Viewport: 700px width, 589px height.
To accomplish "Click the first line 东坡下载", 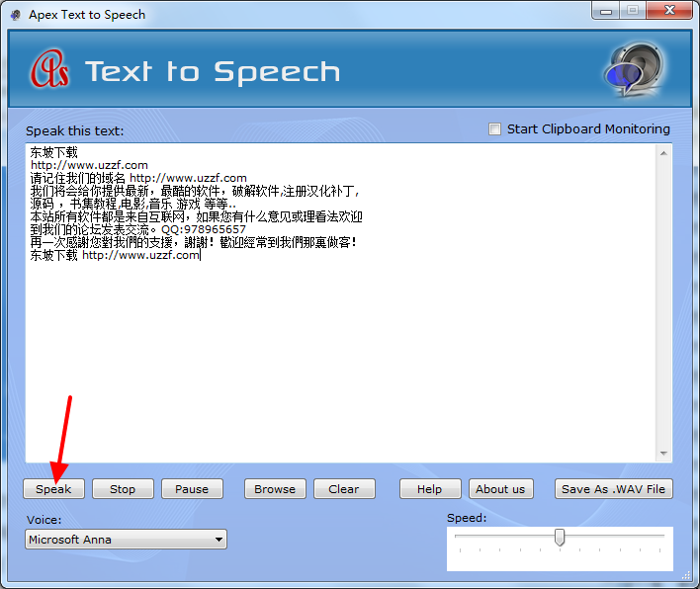I will pyautogui.click(x=53, y=152).
